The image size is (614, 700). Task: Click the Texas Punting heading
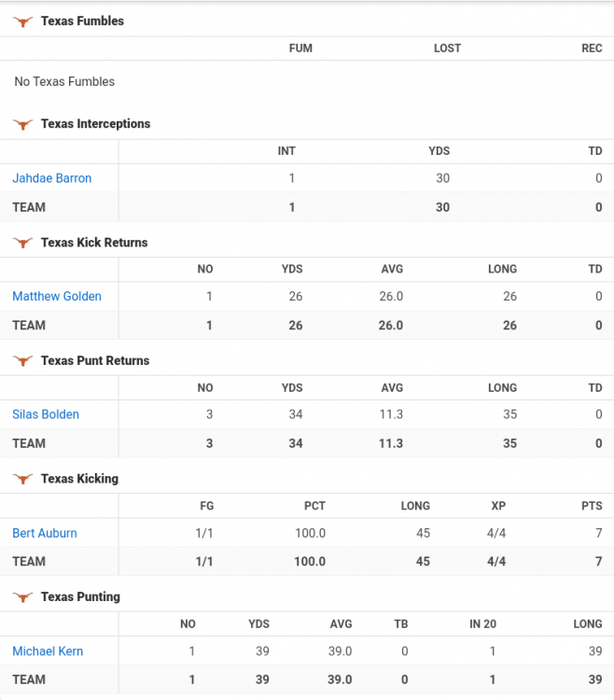80,596
